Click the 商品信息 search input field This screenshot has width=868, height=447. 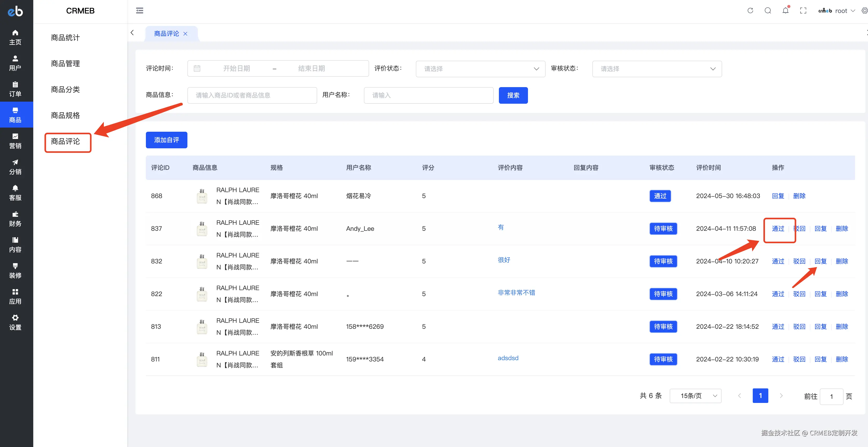(252, 95)
